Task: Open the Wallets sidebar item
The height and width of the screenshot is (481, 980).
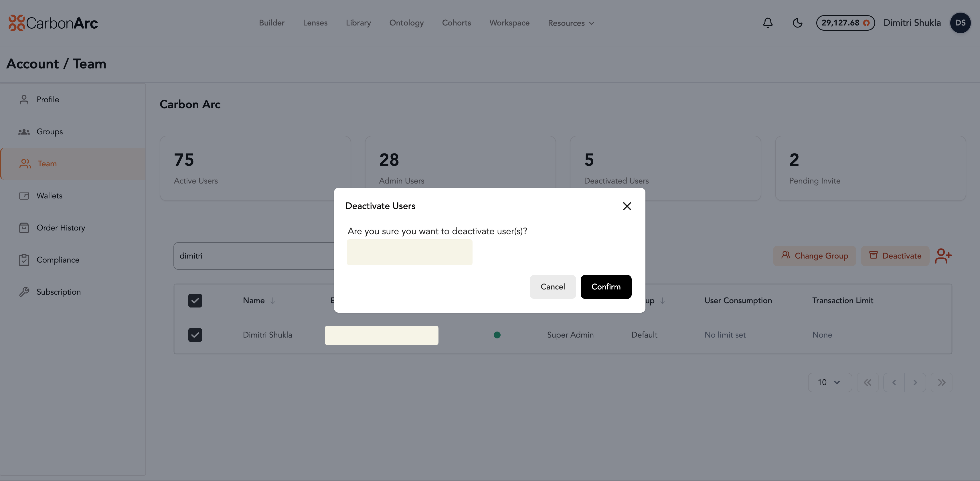Action: (x=49, y=196)
